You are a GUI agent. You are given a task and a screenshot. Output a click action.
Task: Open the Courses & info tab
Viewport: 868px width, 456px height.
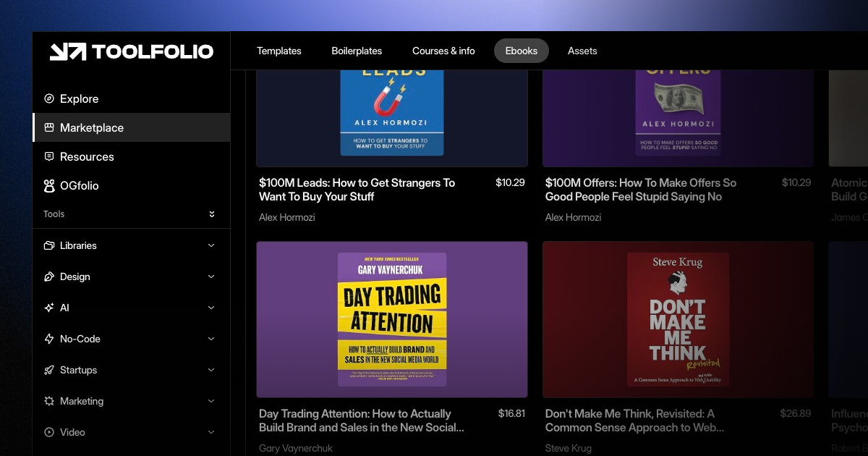coord(443,51)
